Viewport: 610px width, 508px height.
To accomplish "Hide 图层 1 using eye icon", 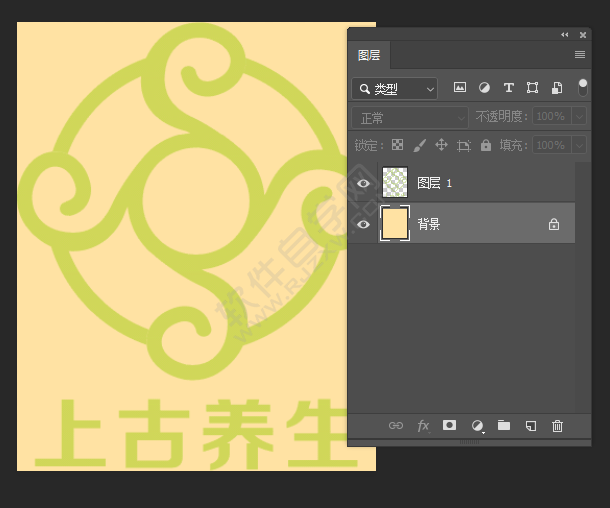I will pos(363,183).
